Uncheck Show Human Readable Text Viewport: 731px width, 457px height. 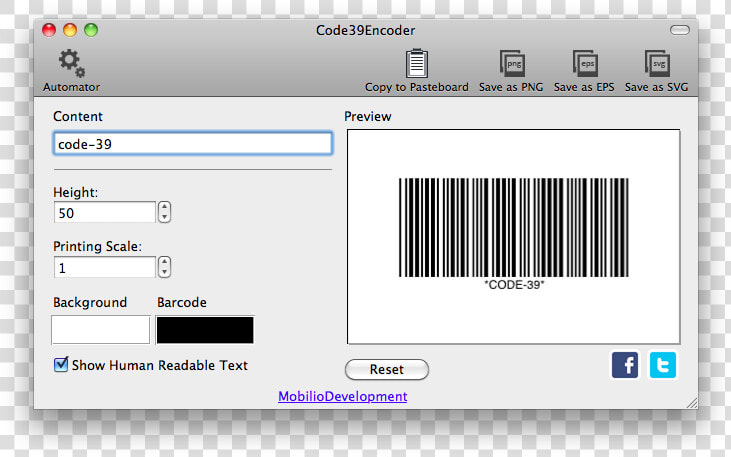click(x=61, y=364)
